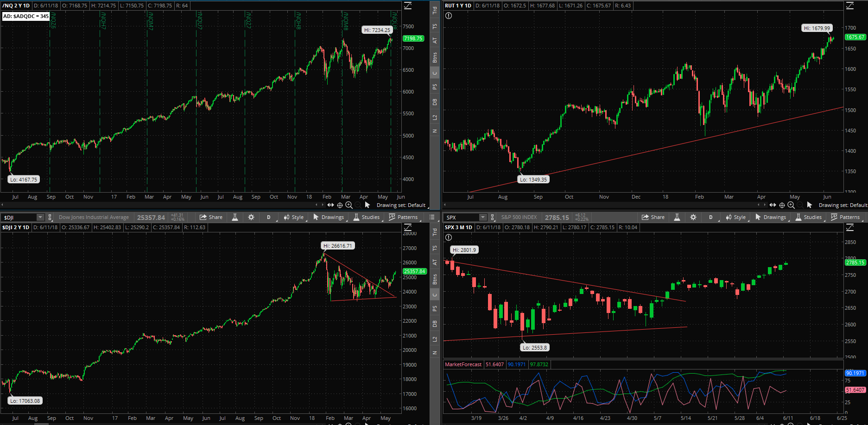Click the chart mode icon at /NQ chart top-right
The height and width of the screenshot is (425, 868).
tap(408, 6)
